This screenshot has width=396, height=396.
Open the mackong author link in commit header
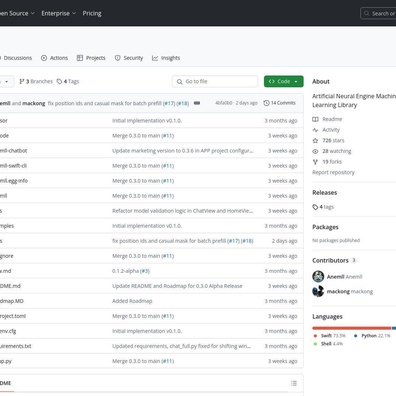34,103
